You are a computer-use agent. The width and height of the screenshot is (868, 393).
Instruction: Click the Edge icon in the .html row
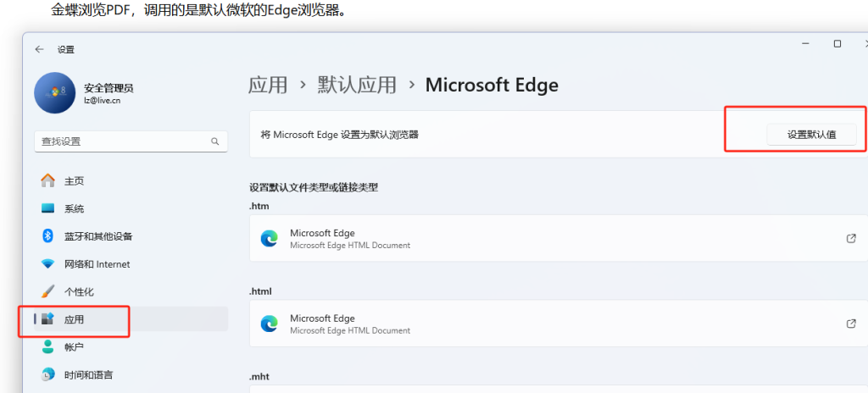click(x=270, y=324)
